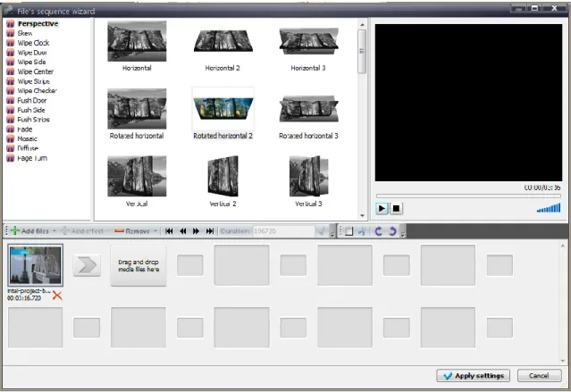
Task: Expand the Add files dropdown arrow
Action: click(55, 230)
